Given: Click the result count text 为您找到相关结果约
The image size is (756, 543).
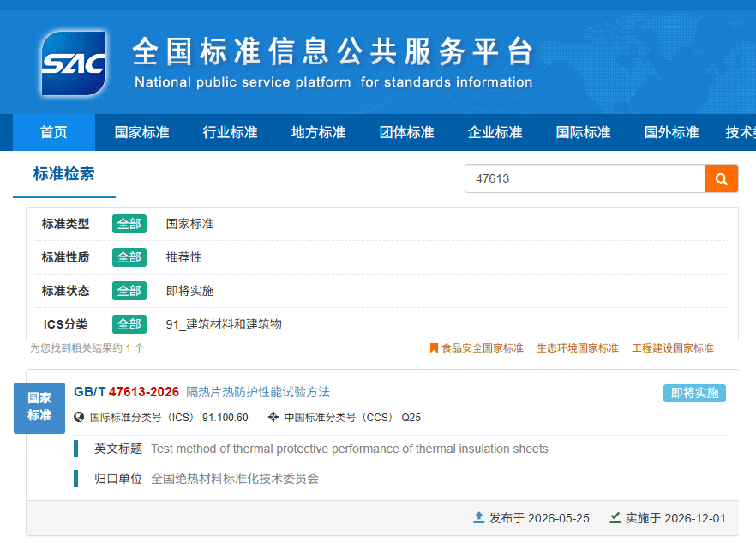Looking at the screenshot, I should [x=76, y=348].
